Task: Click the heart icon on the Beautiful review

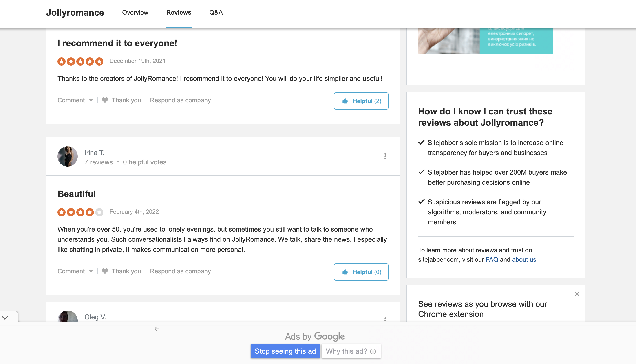Action: [x=105, y=271]
